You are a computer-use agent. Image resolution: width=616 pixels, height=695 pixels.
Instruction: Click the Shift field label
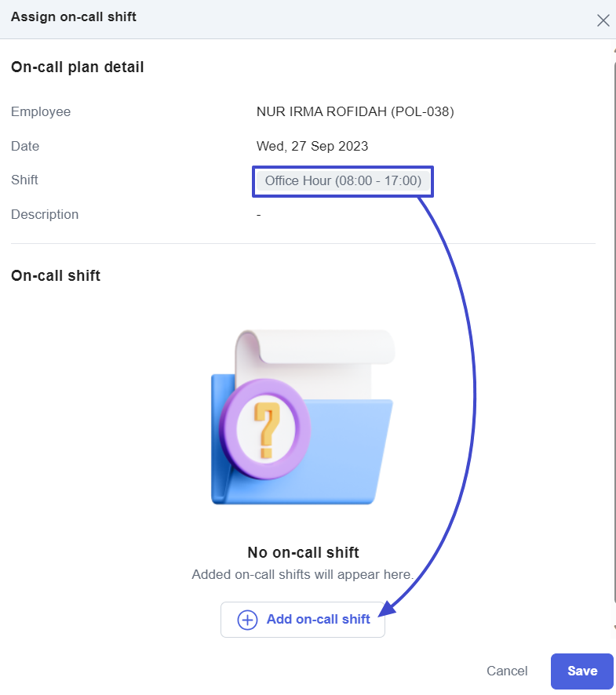(x=24, y=180)
